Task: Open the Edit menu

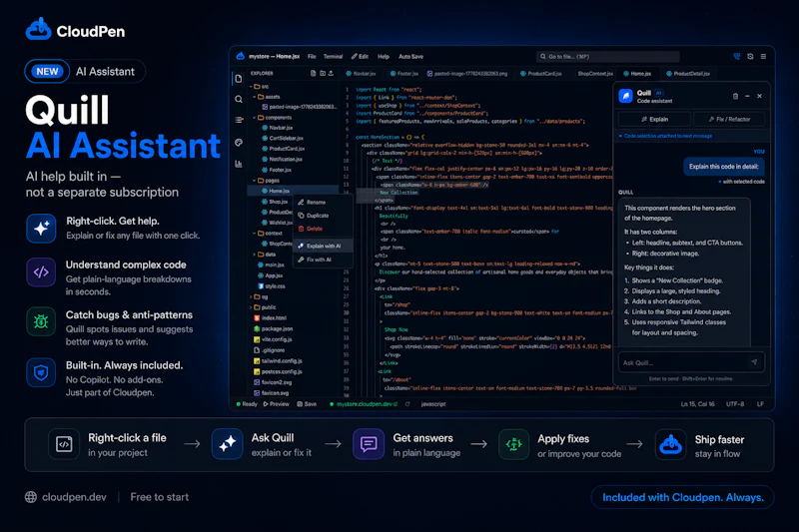Action: pyautogui.click(x=360, y=57)
